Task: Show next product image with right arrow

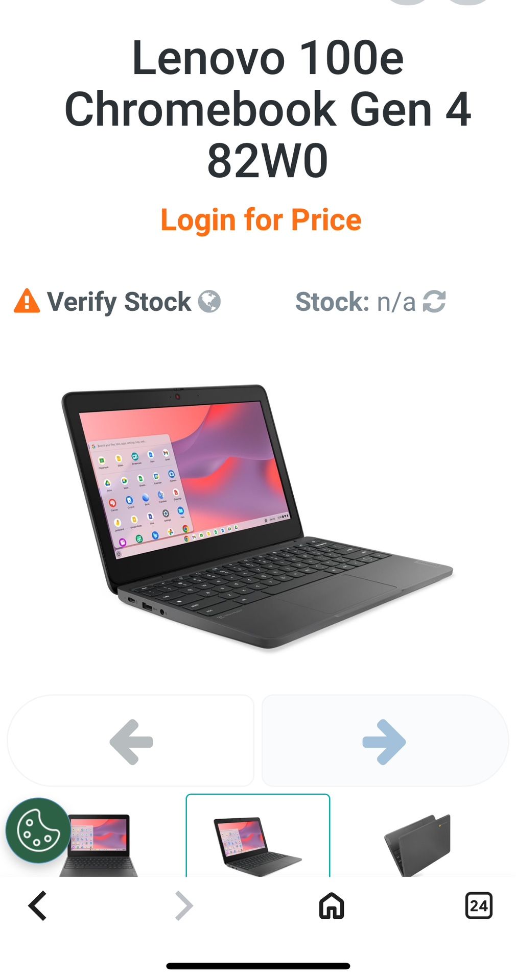Action: pos(385,741)
